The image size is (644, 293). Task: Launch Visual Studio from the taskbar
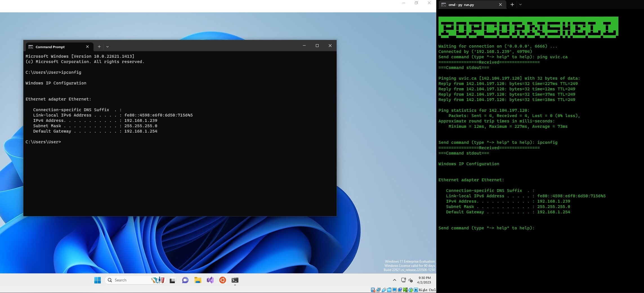(210, 280)
